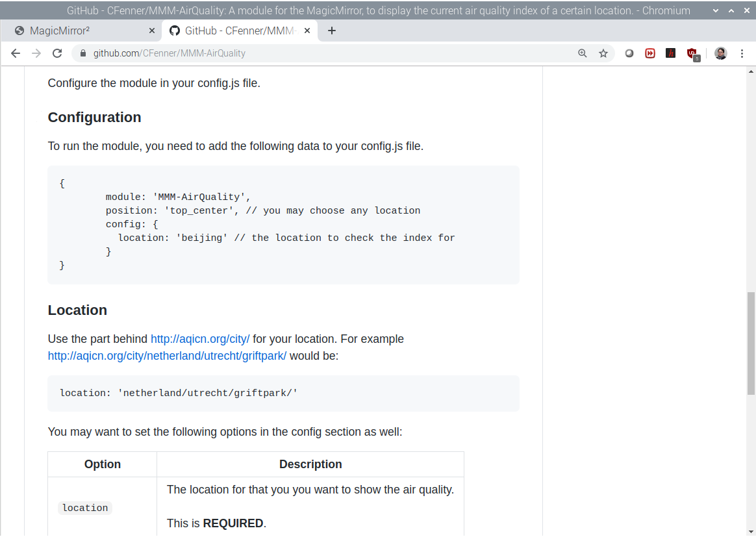Open the uBlock Origin shield extension
Image resolution: width=756 pixels, height=537 pixels.
click(x=693, y=54)
